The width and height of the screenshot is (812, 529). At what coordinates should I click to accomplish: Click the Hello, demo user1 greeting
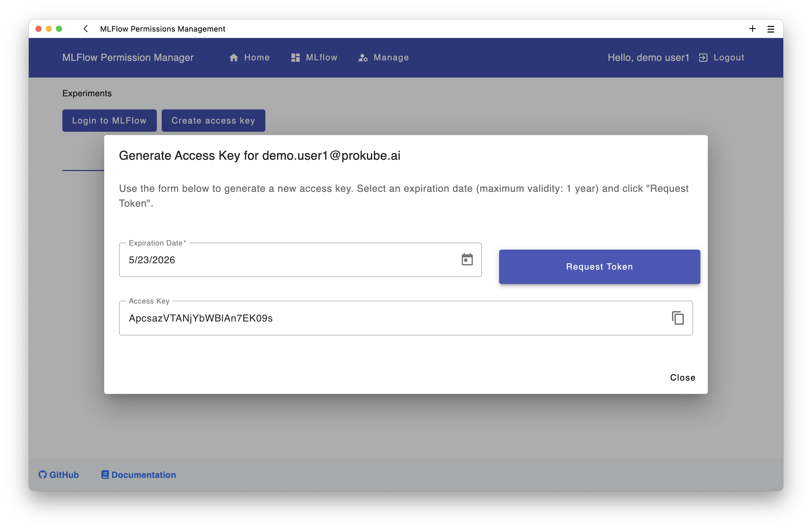(x=649, y=57)
